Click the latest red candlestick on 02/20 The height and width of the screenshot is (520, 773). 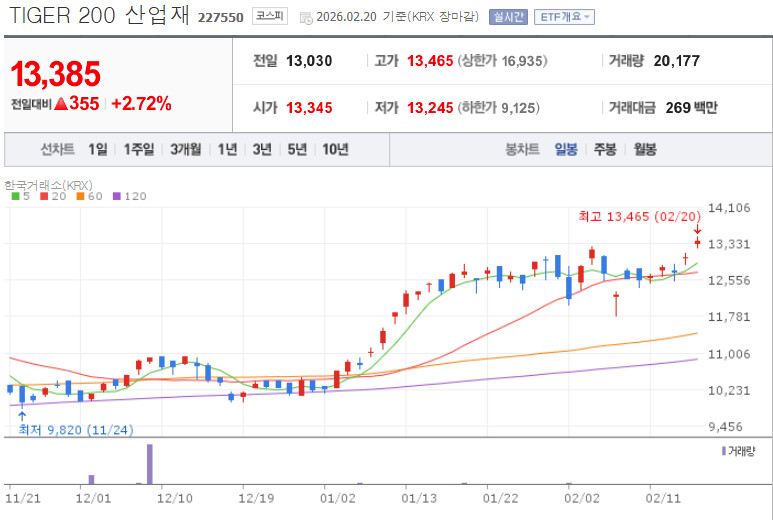click(x=697, y=242)
